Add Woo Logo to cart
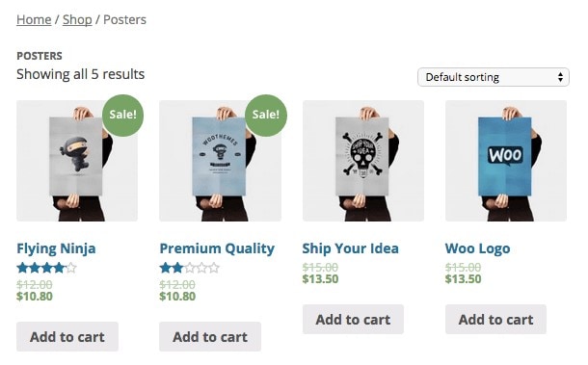588x365 pixels. [x=495, y=320]
